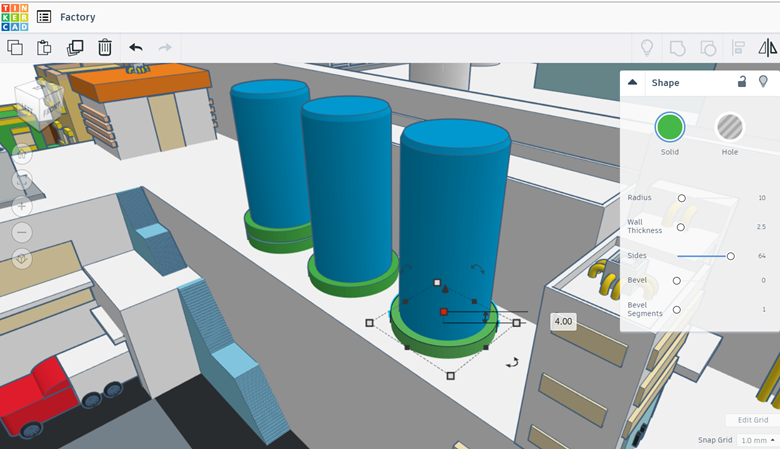Image resolution: width=780 pixels, height=449 pixels.
Task: Click the curved rotate arrow right of the cone
Action: tap(478, 269)
